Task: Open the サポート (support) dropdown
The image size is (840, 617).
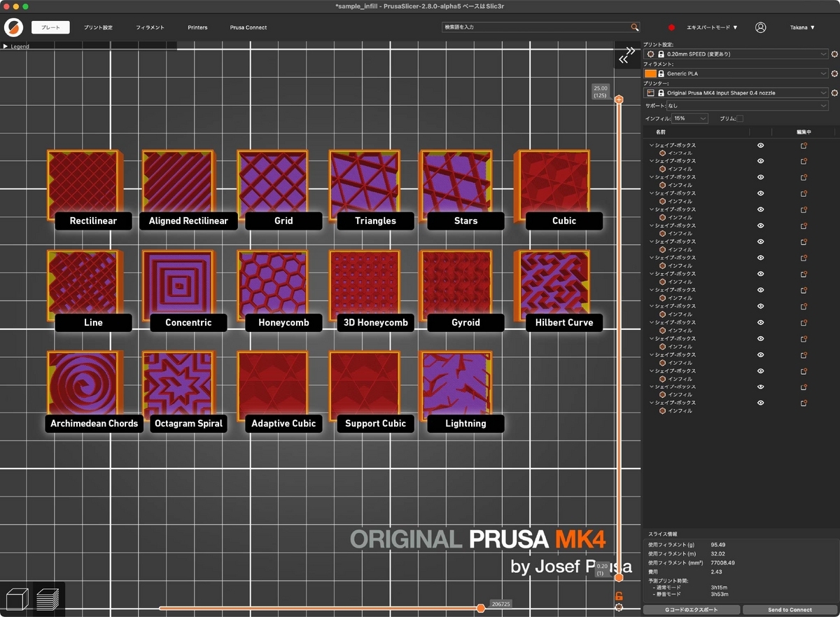Action: tap(747, 106)
